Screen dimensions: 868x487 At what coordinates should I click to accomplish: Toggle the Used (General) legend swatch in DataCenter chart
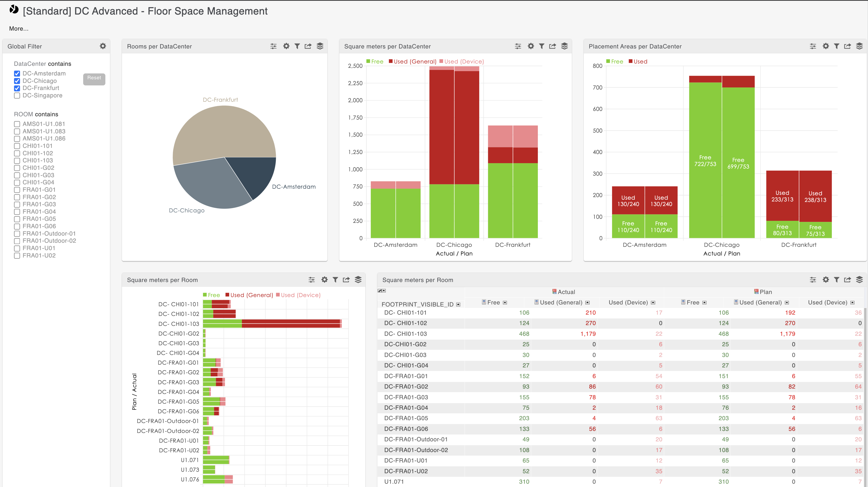pyautogui.click(x=391, y=61)
